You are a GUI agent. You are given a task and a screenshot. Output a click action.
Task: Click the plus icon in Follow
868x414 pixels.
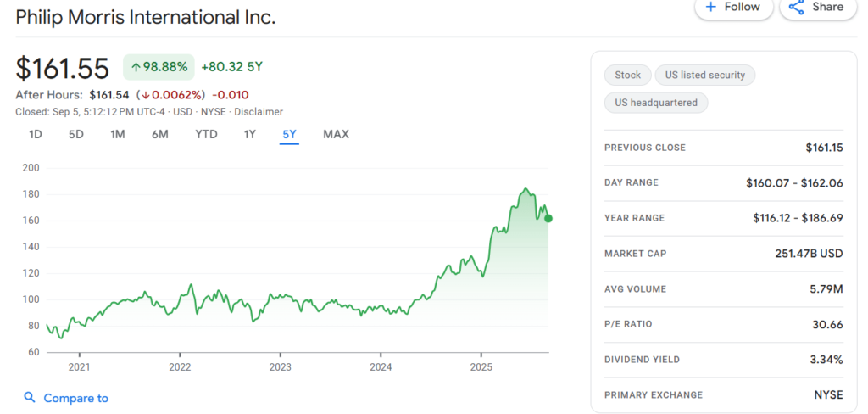tap(711, 7)
